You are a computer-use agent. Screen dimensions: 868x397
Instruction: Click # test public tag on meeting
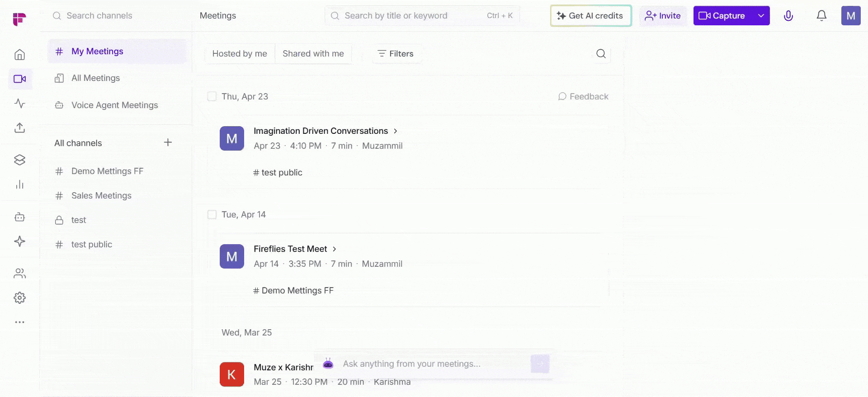(278, 173)
